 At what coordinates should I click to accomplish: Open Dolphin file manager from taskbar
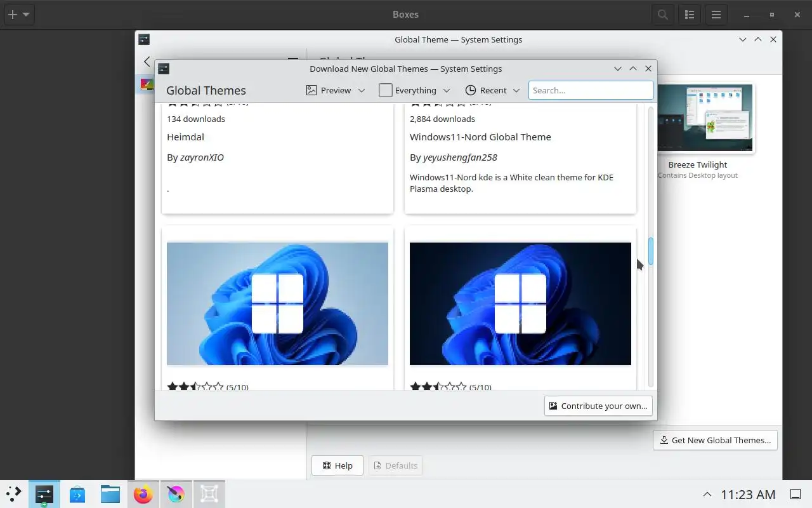[110, 494]
